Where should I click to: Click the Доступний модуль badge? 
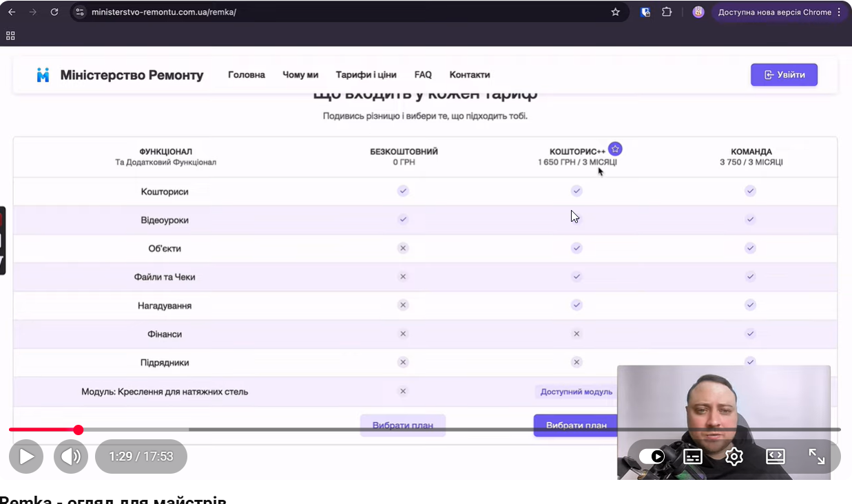(576, 392)
